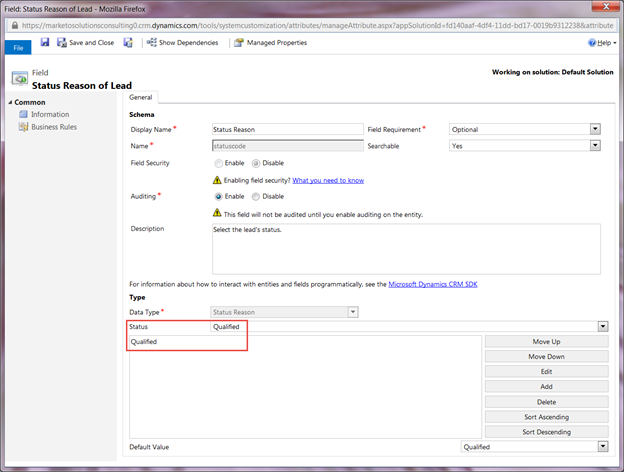Open Show Dependencies from toolbar

point(183,43)
